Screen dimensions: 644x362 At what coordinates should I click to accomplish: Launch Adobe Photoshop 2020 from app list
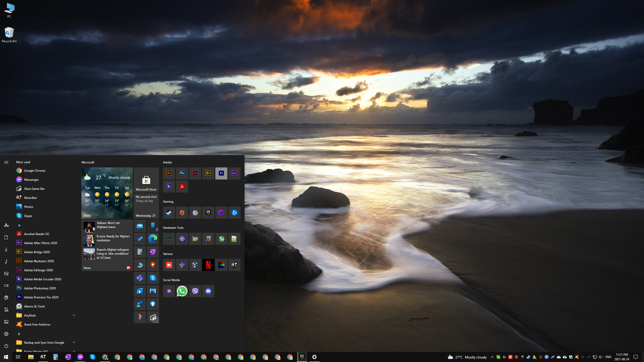[x=46, y=288]
